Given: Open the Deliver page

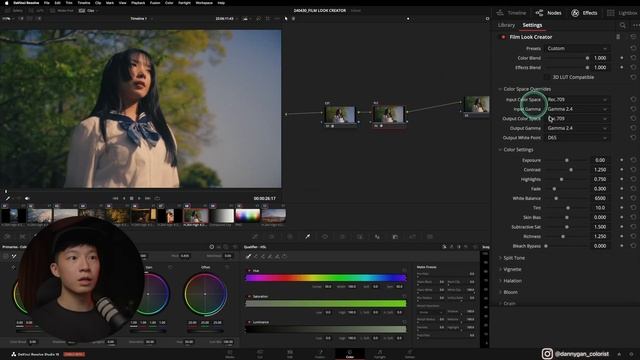Looking at the screenshot, I should pyautogui.click(x=410, y=354).
